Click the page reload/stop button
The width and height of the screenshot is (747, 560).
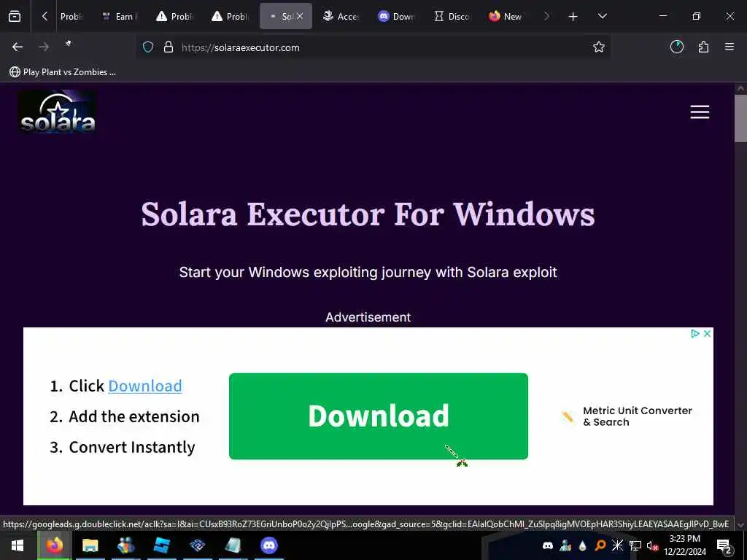pyautogui.click(x=69, y=44)
